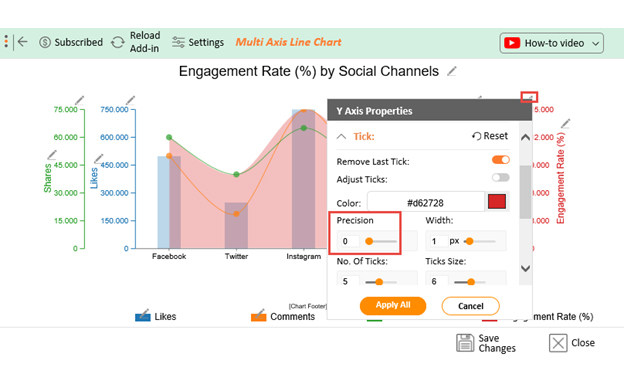Click the Width slider handle

pos(470,241)
